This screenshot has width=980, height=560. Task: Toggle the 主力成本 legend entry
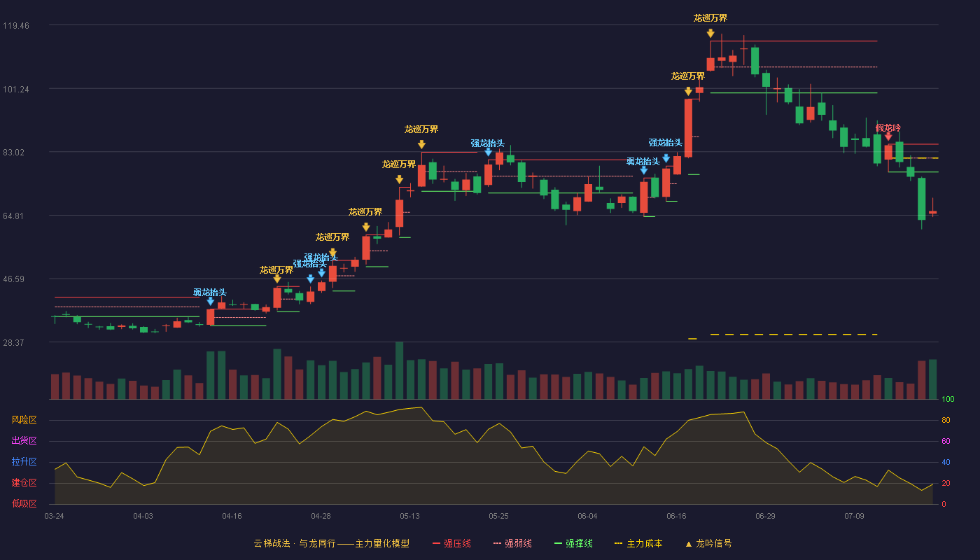[x=638, y=543]
